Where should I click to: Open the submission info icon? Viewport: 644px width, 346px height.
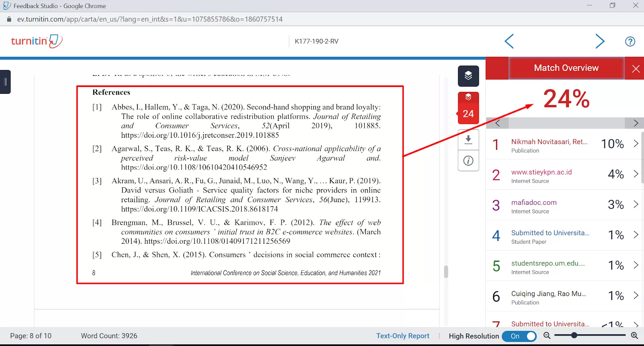[468, 161]
